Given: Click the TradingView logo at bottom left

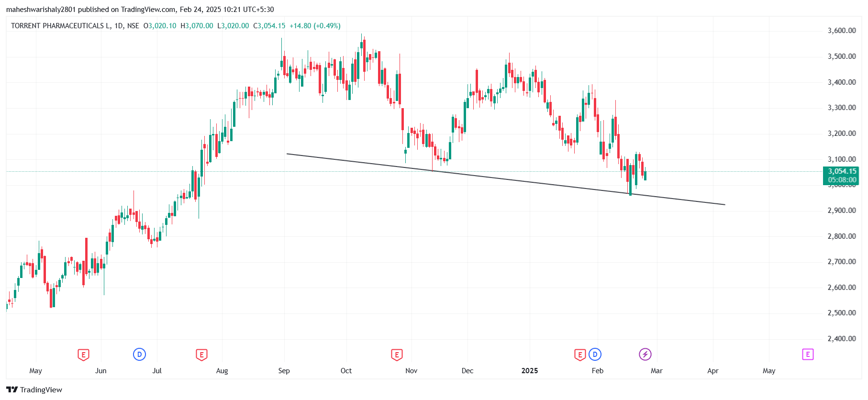Looking at the screenshot, I should coord(34,389).
